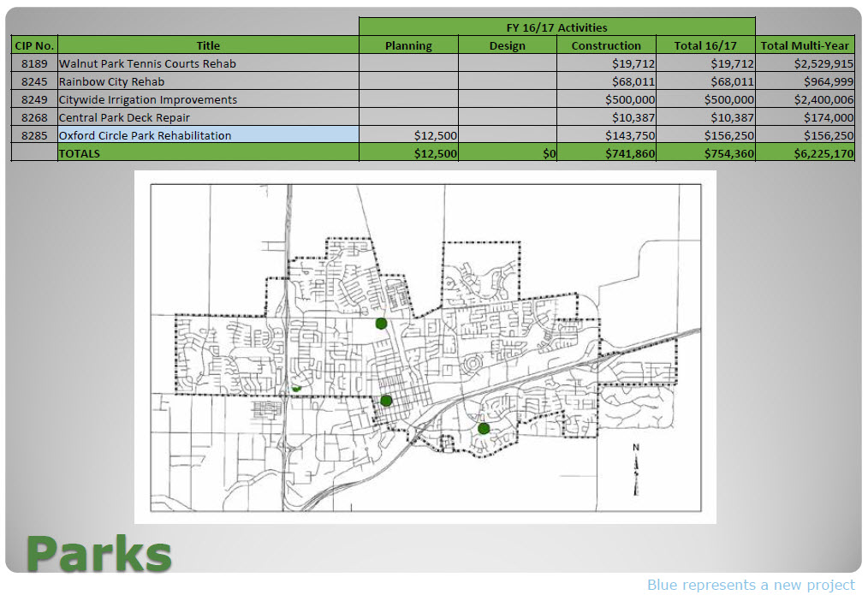Click the FY 16/17 Activities header
868x595 pixels.
[x=556, y=27]
